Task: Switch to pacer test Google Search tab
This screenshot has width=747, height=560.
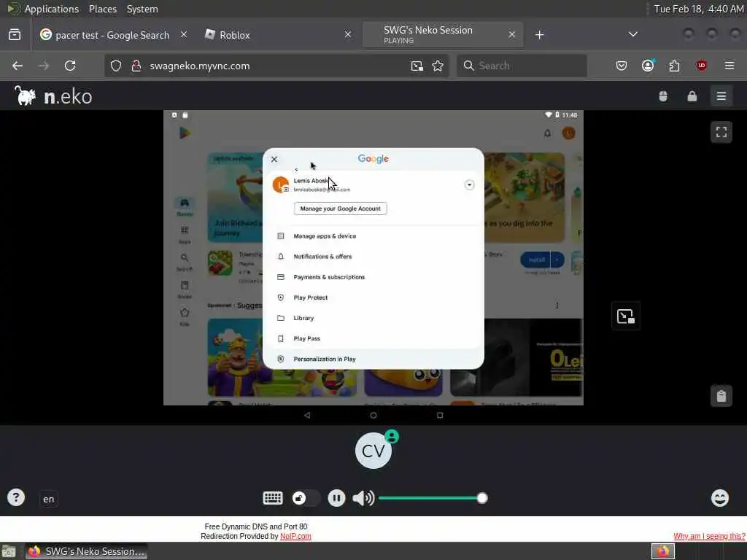Action: pos(112,35)
